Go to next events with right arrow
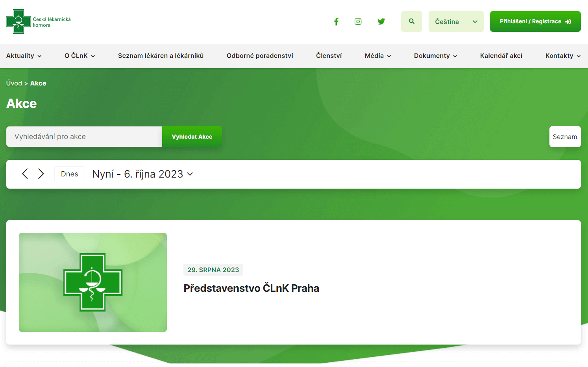588x367 pixels. pos(41,174)
